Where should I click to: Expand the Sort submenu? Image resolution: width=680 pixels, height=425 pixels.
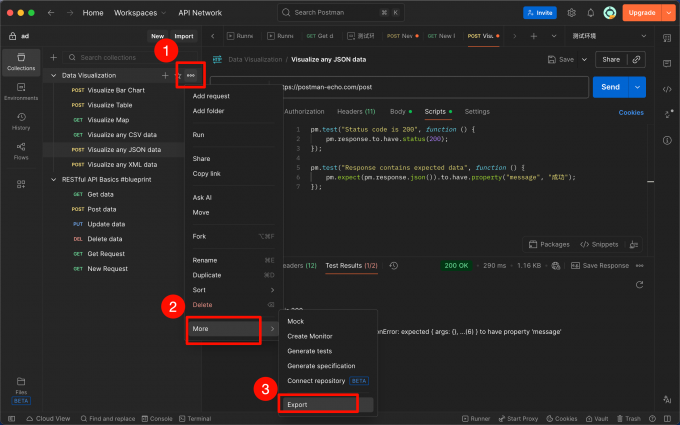233,290
